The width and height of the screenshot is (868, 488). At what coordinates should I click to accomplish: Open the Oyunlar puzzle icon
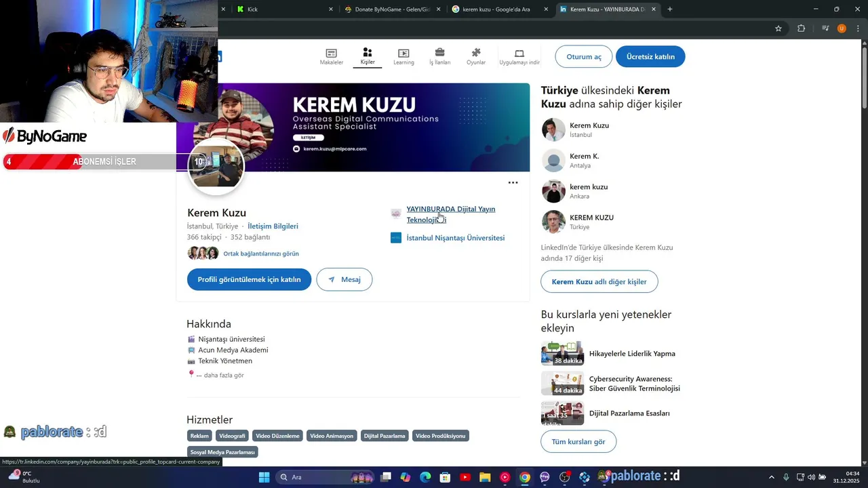[476, 53]
